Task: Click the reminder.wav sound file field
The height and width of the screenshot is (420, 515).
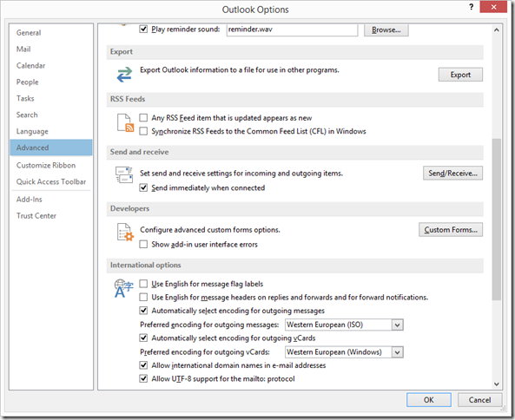Action: (292, 30)
